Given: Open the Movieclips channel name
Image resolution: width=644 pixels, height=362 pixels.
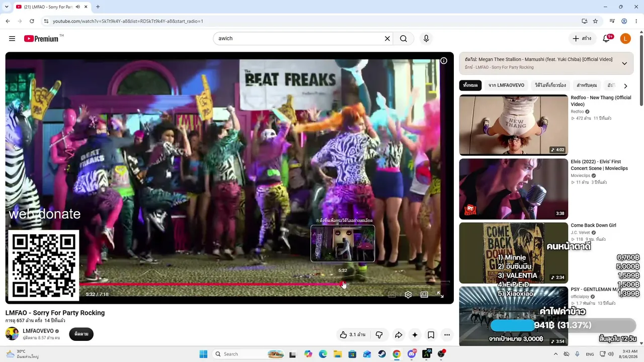Looking at the screenshot, I should (580, 176).
